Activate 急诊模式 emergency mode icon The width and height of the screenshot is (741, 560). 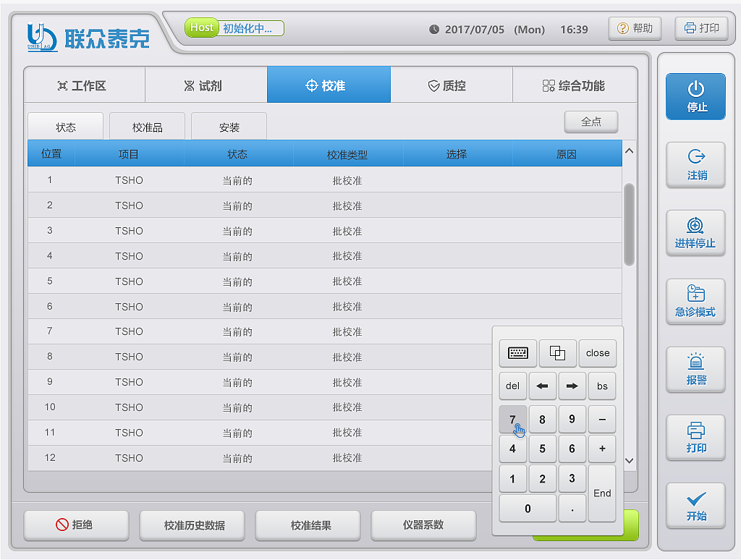[695, 301]
